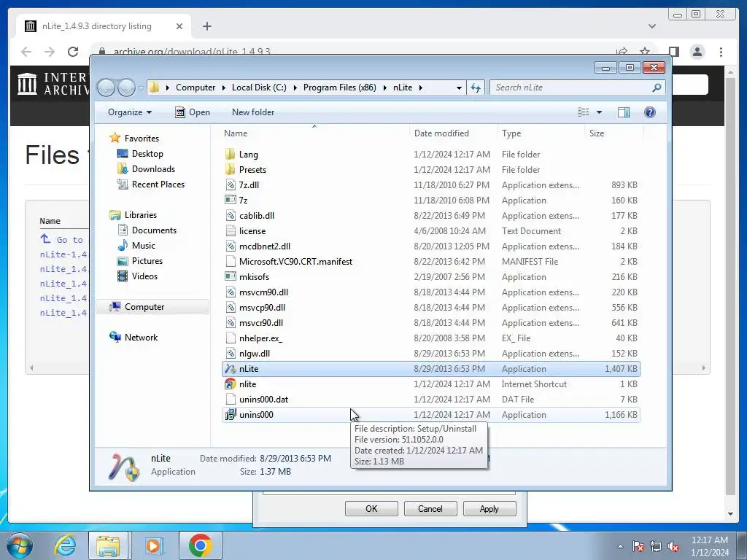Click the nlite Internet Shortcut icon
This screenshot has width=747, height=560.
coord(231,384)
